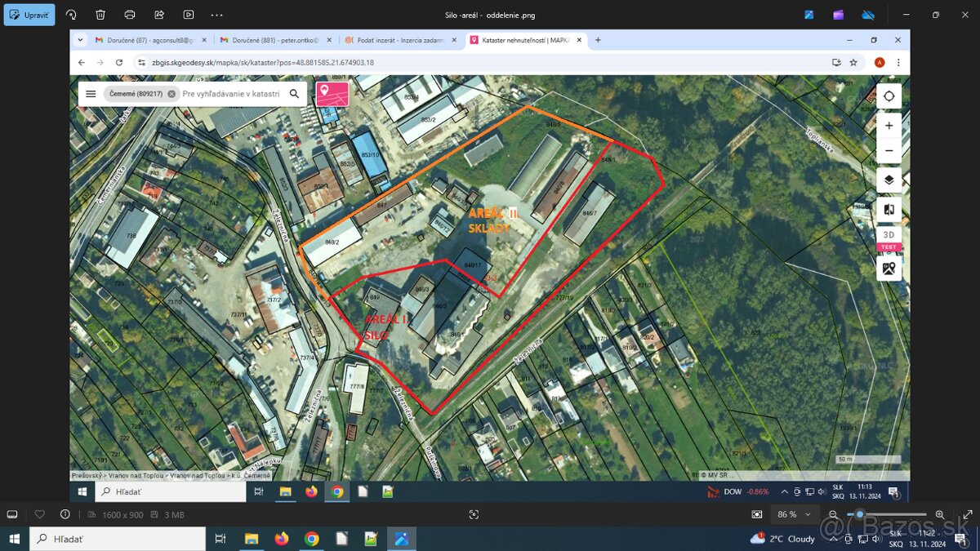Center map using the locate crosshair tool
Screen dimensions: 980x551
point(889,96)
